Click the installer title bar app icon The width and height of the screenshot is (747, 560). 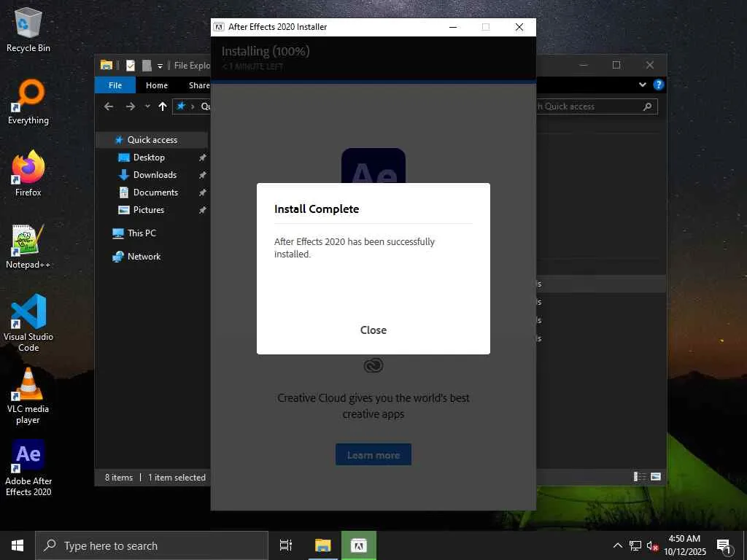219,27
